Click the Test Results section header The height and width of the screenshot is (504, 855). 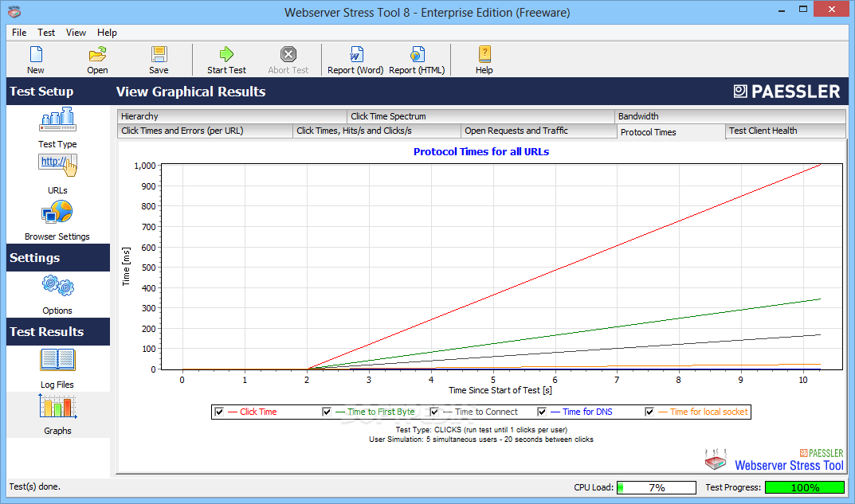point(58,332)
